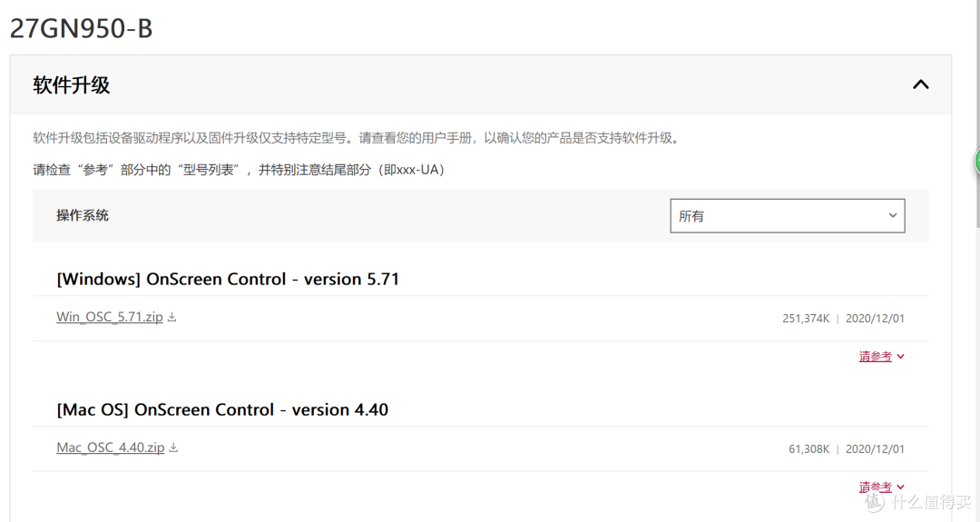
Task: Download Win_OSC_5.71.zip file link
Action: coord(110,317)
